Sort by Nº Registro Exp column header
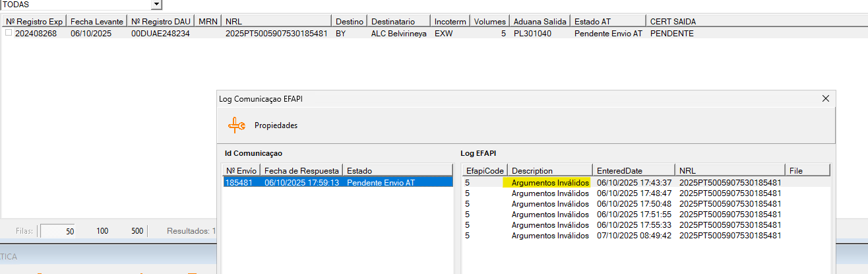 click(x=34, y=22)
